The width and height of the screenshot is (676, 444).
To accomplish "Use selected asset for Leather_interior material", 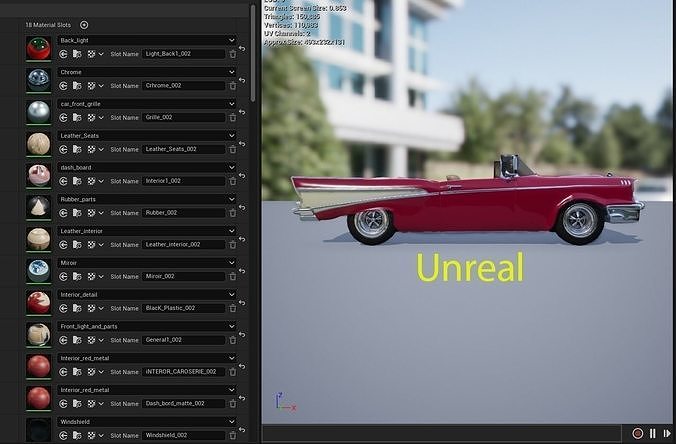I will tap(63, 245).
